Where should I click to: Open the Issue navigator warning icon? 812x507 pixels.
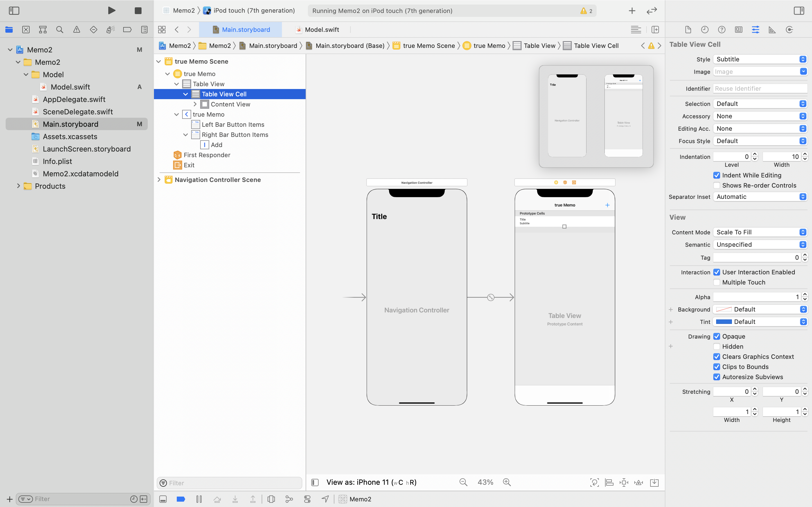[76, 30]
